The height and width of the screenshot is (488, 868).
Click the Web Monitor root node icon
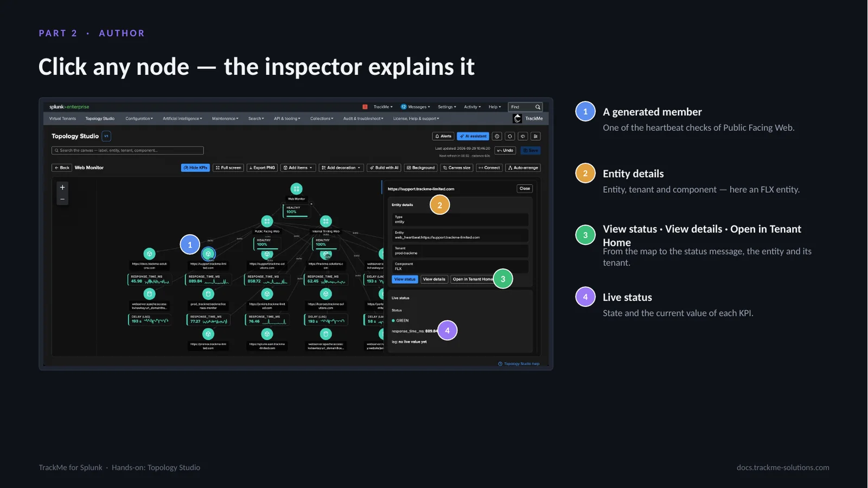pyautogui.click(x=296, y=189)
